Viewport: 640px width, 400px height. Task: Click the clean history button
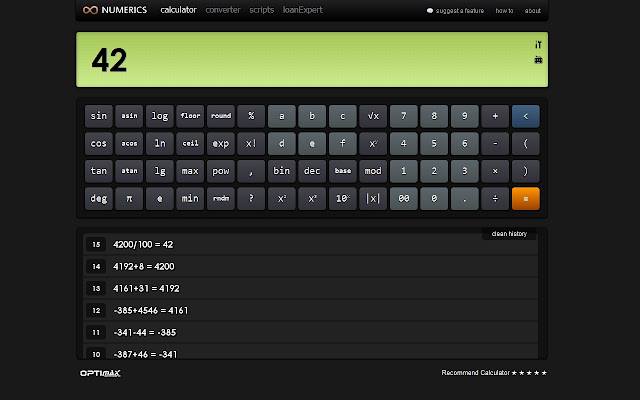pos(509,234)
